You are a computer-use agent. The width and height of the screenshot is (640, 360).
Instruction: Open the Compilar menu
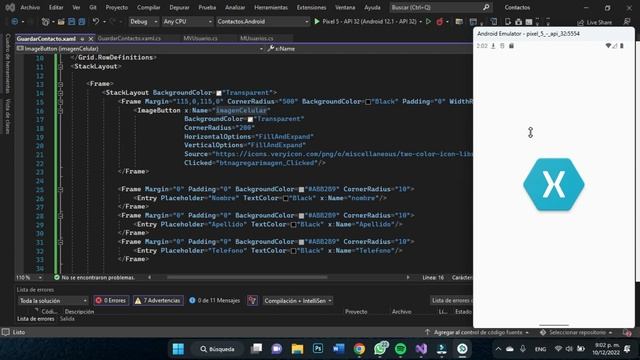149,7
